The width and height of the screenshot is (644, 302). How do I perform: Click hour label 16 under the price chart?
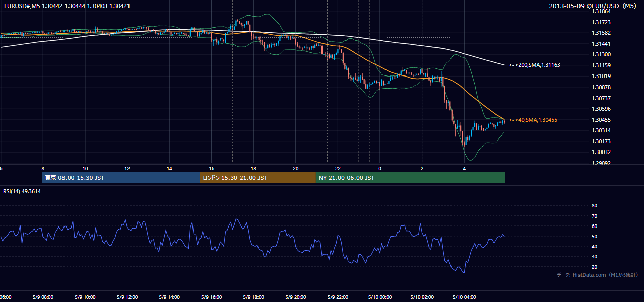pos(212,168)
